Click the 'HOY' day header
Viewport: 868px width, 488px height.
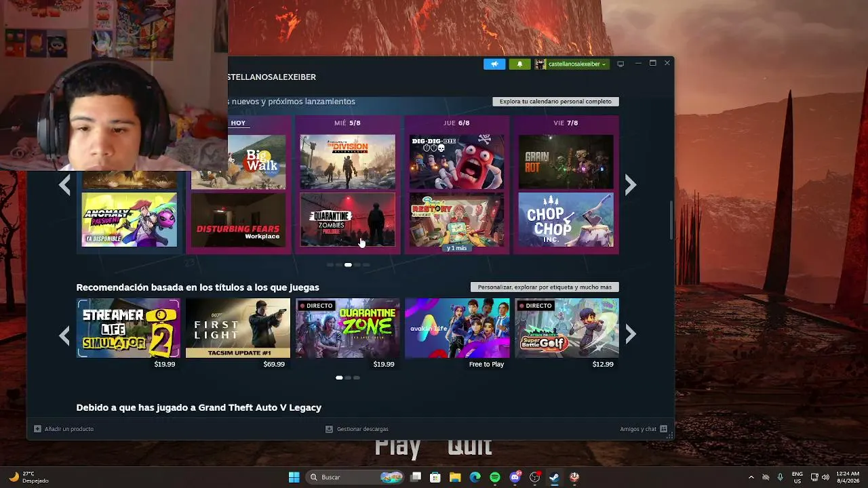238,123
